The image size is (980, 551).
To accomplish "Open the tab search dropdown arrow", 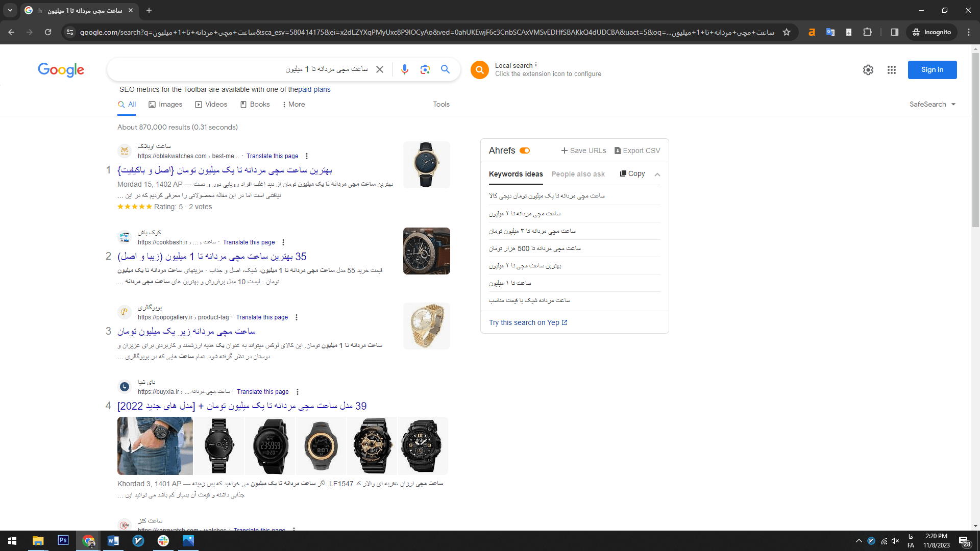I will [x=10, y=10].
